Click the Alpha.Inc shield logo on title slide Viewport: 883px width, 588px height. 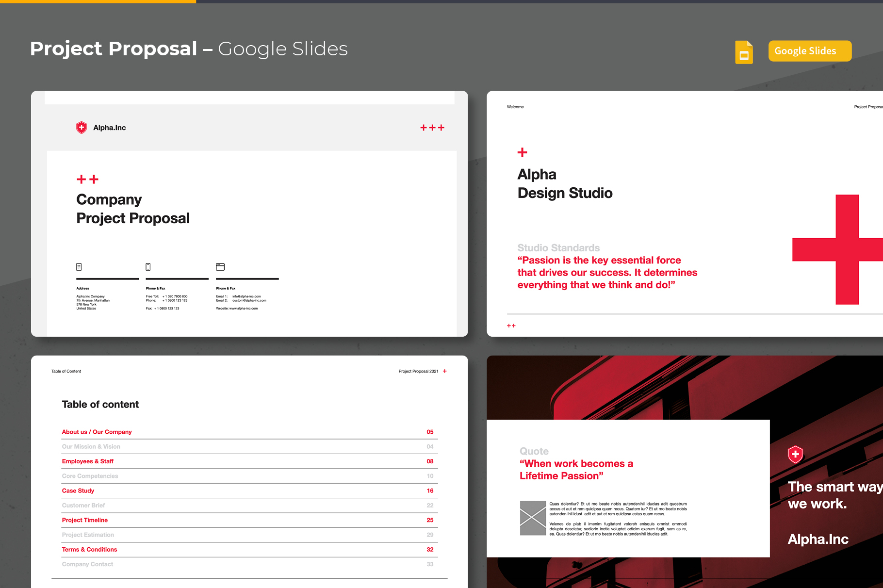tap(82, 127)
